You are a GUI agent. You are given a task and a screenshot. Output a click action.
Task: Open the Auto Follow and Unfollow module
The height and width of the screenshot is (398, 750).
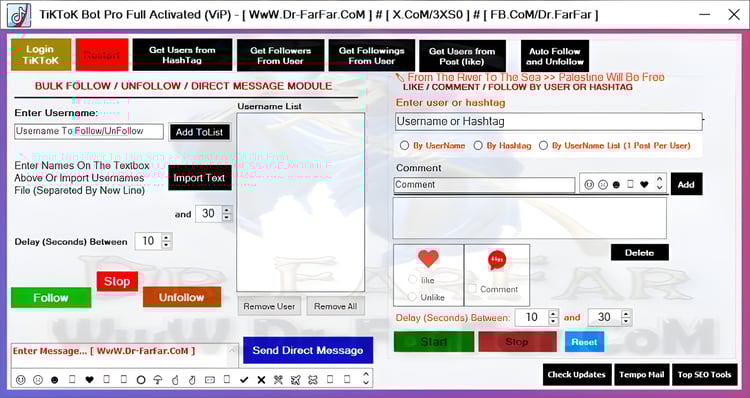pos(555,56)
